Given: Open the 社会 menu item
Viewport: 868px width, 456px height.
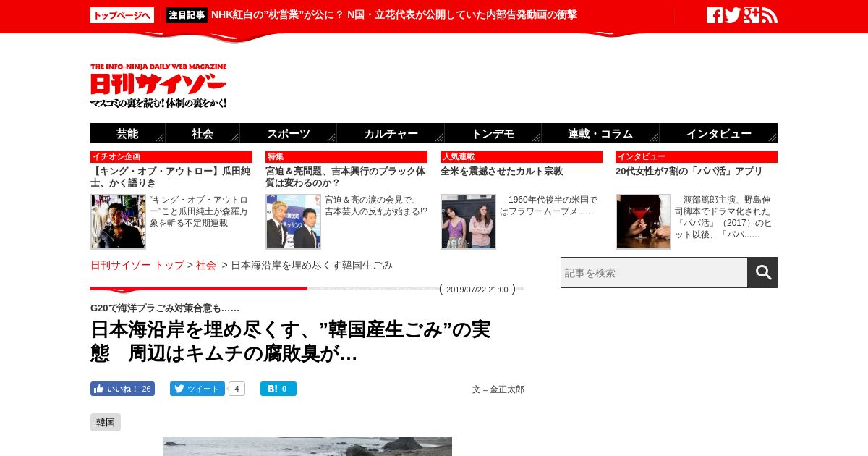Looking at the screenshot, I should tap(203, 133).
